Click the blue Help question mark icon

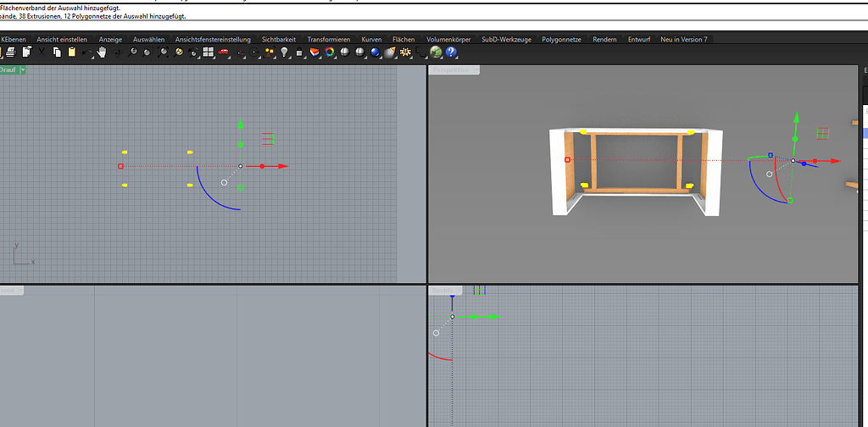click(451, 53)
